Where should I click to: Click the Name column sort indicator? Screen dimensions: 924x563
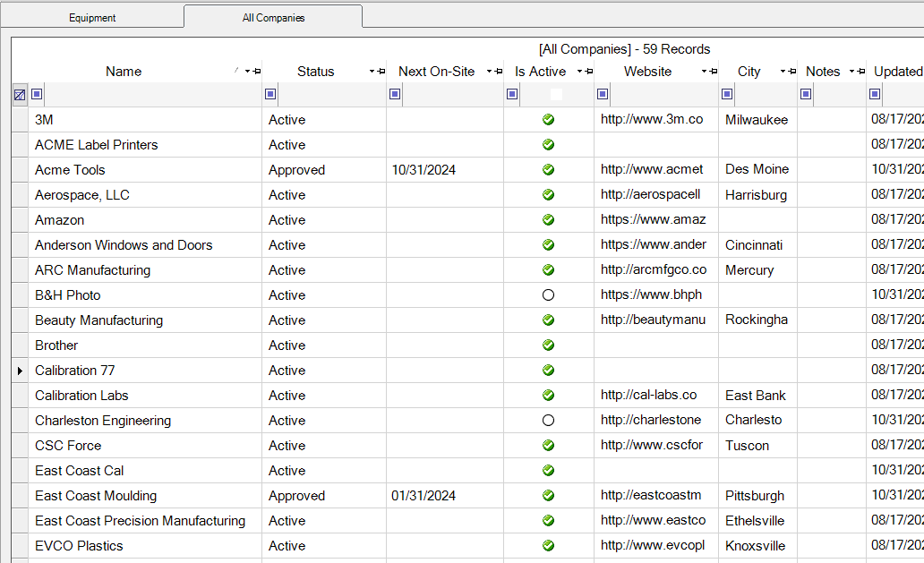click(x=236, y=71)
